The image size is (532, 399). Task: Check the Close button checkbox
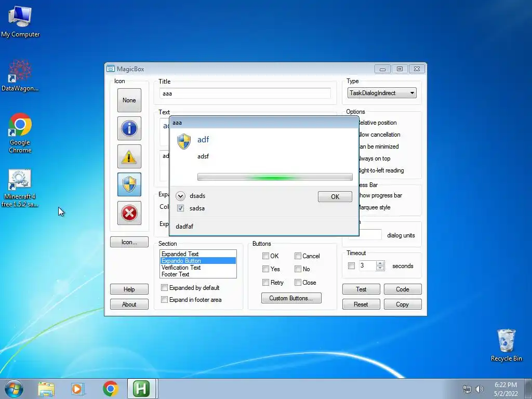point(298,282)
